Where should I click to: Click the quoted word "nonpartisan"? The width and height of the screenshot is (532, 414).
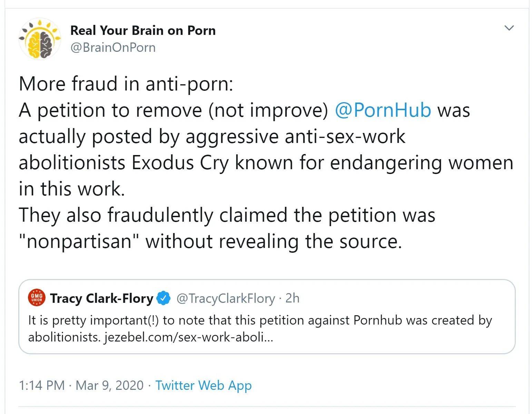[79, 241]
